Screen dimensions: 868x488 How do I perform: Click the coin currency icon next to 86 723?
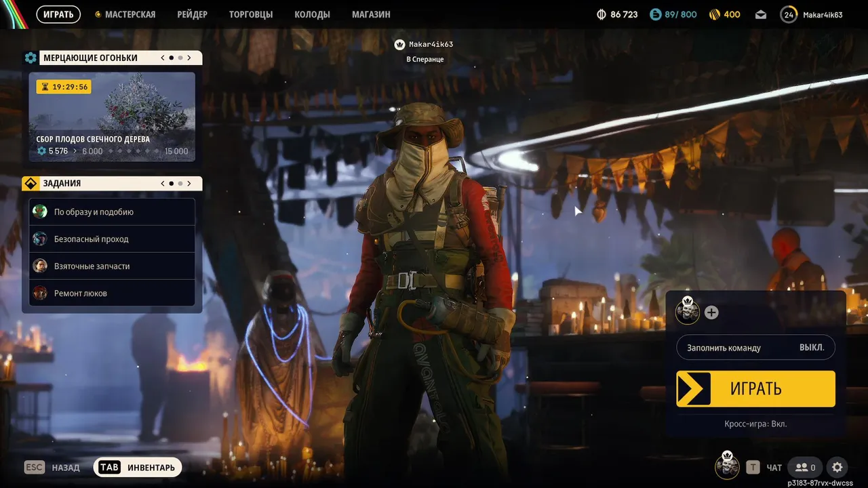pos(601,14)
